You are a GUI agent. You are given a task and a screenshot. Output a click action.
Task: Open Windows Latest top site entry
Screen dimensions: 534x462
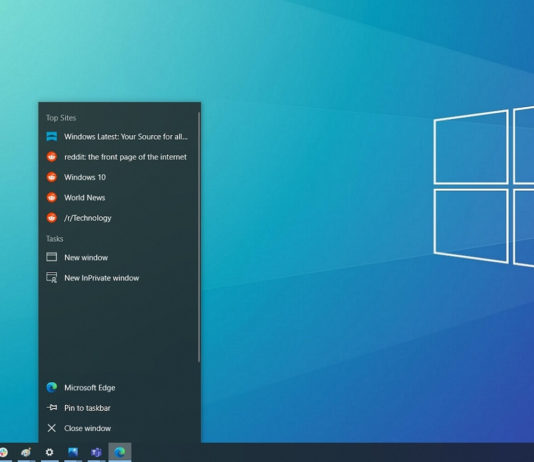pos(120,137)
